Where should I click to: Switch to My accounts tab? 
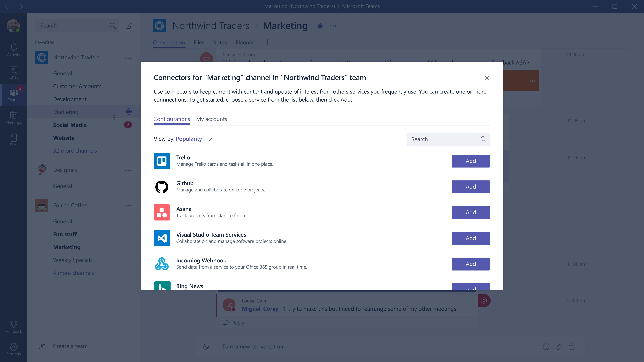point(211,119)
